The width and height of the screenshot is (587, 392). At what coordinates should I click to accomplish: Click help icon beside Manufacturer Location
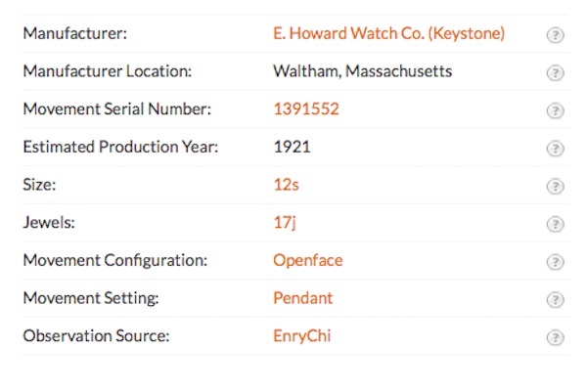click(555, 73)
